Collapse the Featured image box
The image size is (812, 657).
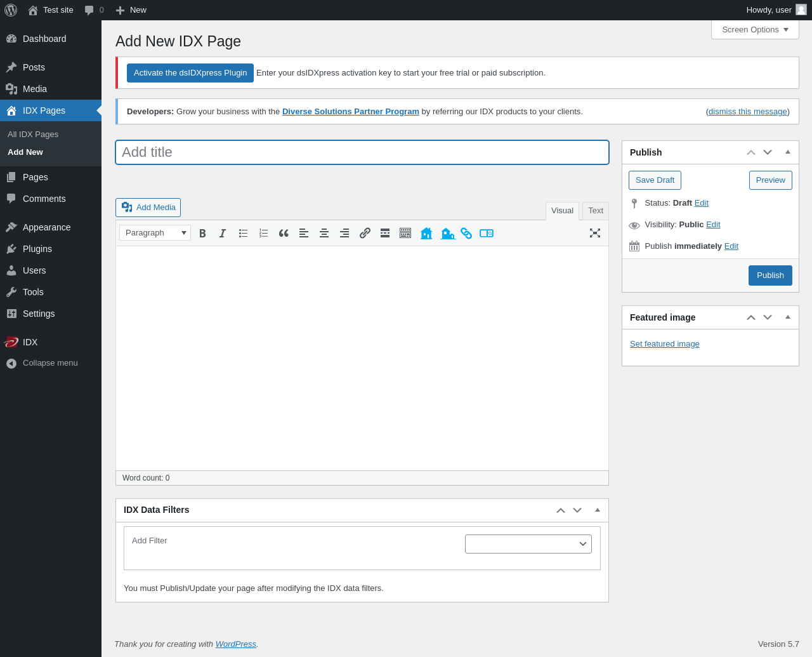pos(788,317)
